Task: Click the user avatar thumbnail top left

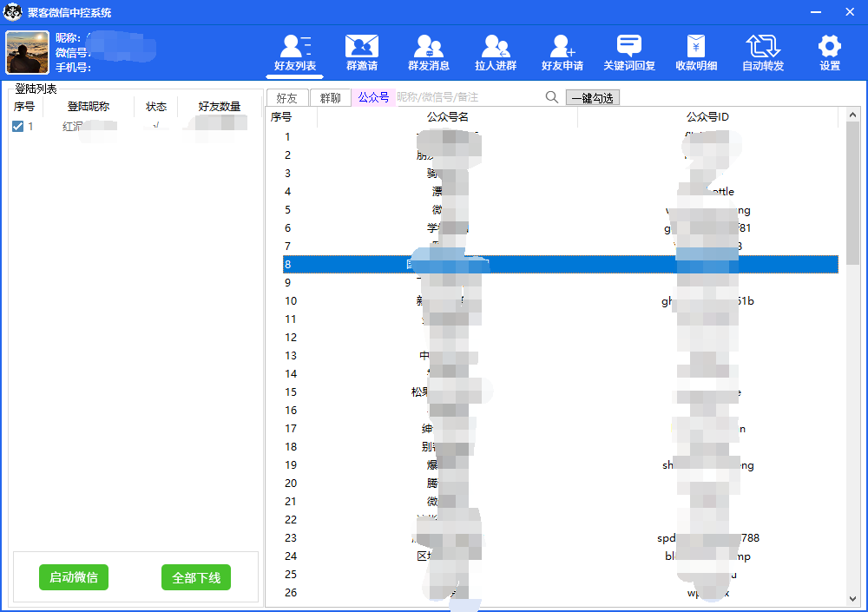Action: coord(27,53)
